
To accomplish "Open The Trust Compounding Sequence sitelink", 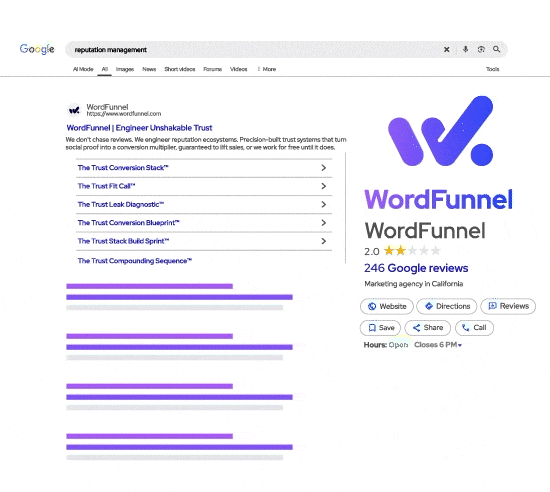I will [x=135, y=261].
